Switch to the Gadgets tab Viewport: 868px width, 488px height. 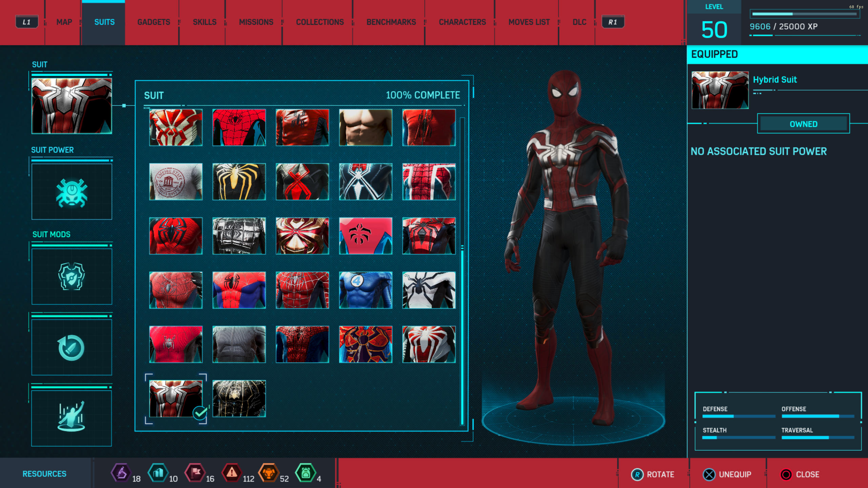[154, 22]
